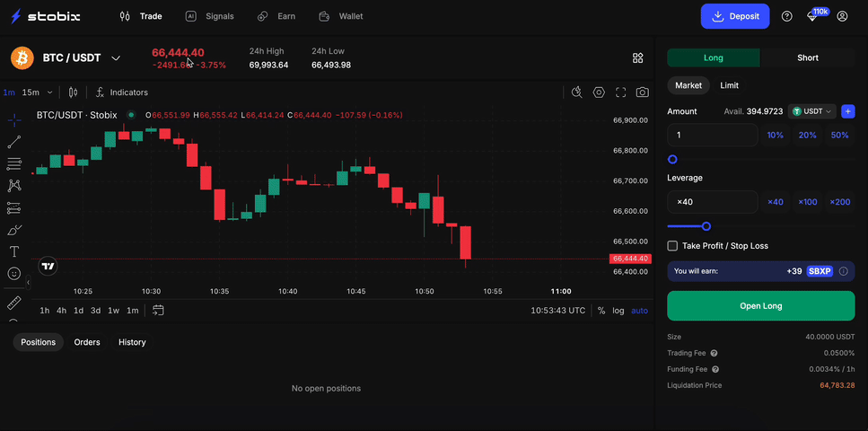Select the brush drawing tool
The width and height of the screenshot is (868, 431).
[14, 230]
